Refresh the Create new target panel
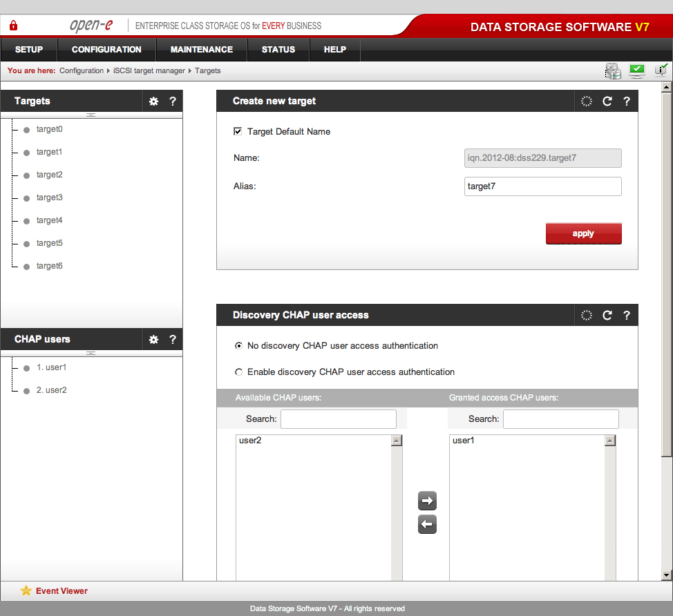Image resolution: width=673 pixels, height=616 pixels. pos(607,102)
